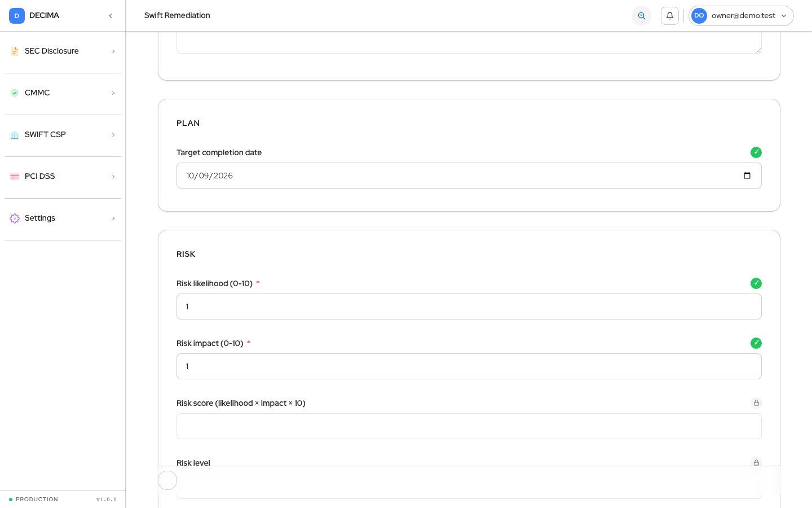The width and height of the screenshot is (812, 508).
Task: Click the CMMC shield icon
Action: coord(15,93)
